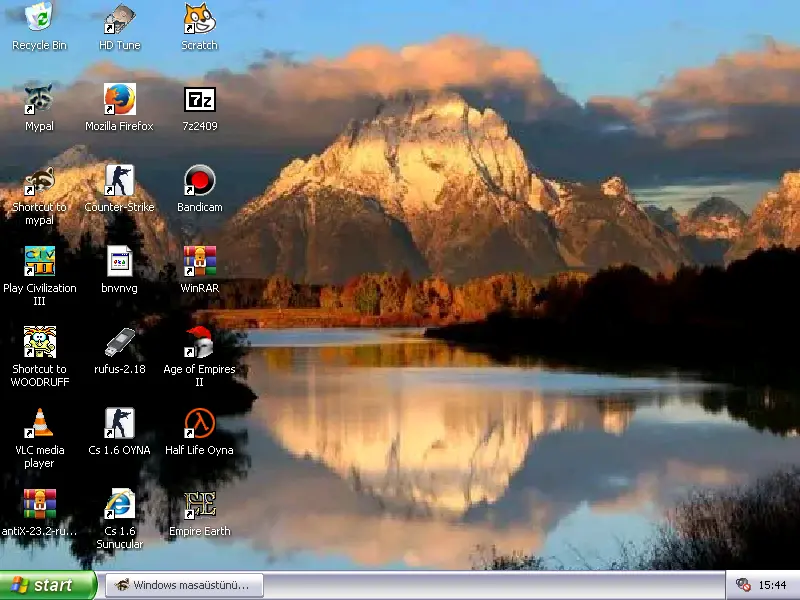Select the Cs 1.6 OYNA shortcut

point(119,422)
